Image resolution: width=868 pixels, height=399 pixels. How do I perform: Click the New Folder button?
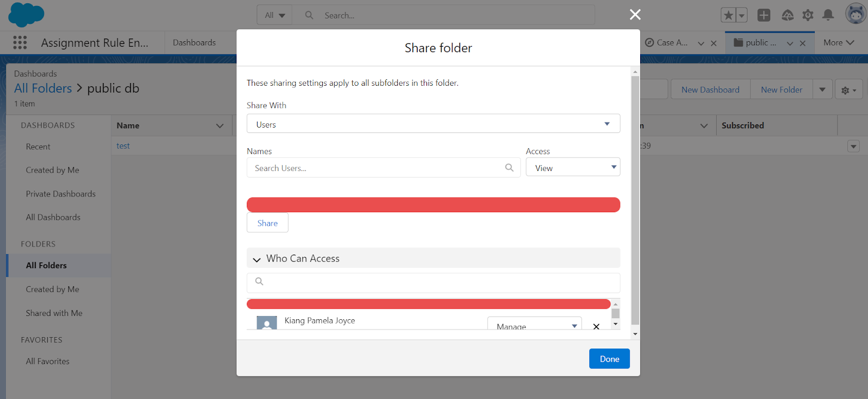coord(781,90)
